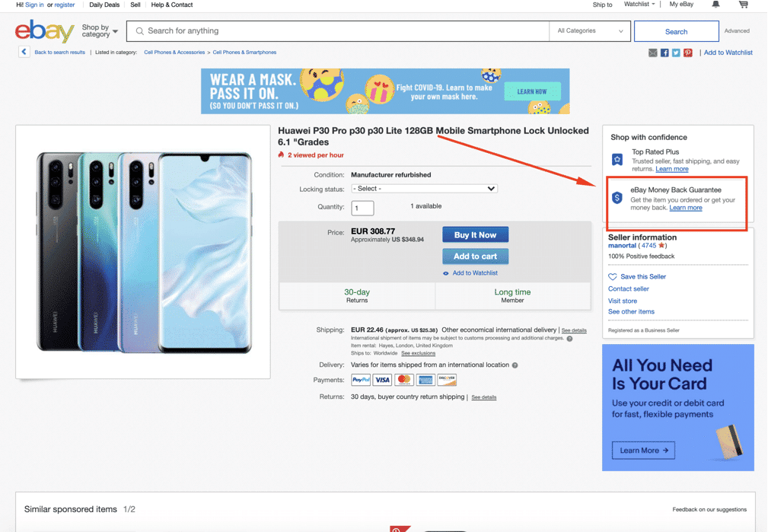The width and height of the screenshot is (768, 532).
Task: Click Visit store link
Action: (623, 301)
